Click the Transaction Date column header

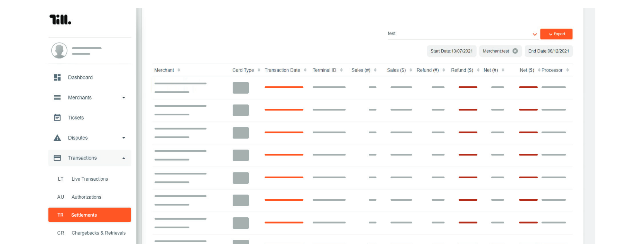pyautogui.click(x=282, y=70)
